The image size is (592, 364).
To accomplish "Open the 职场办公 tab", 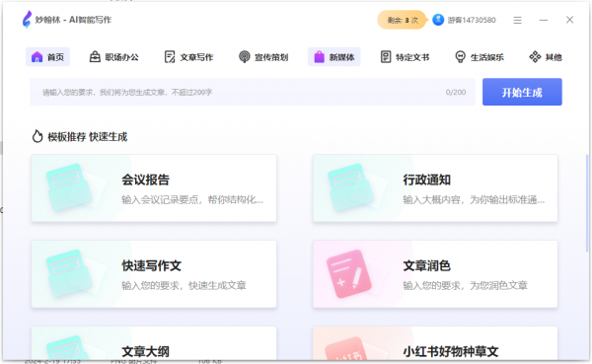I will pos(114,57).
